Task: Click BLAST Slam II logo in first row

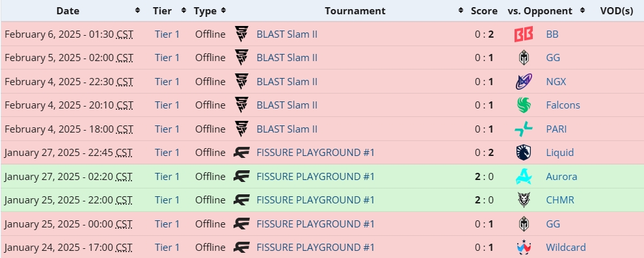Action: click(x=241, y=34)
